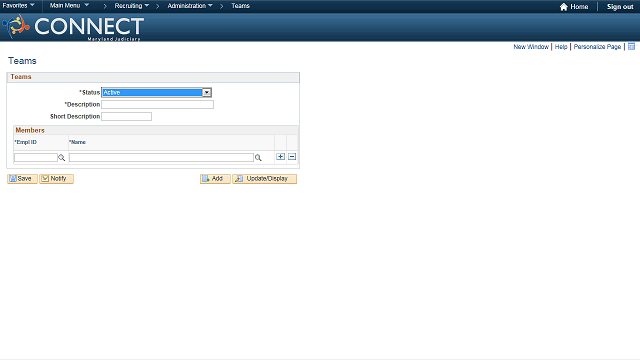The height and width of the screenshot is (360, 640).
Task: Click the Add button
Action: click(x=215, y=179)
